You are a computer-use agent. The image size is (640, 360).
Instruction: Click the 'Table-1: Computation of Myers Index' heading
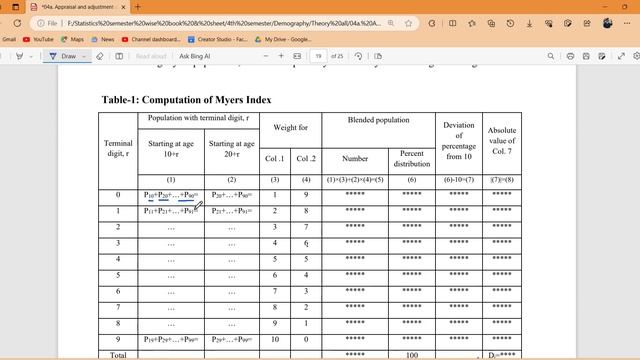(187, 100)
